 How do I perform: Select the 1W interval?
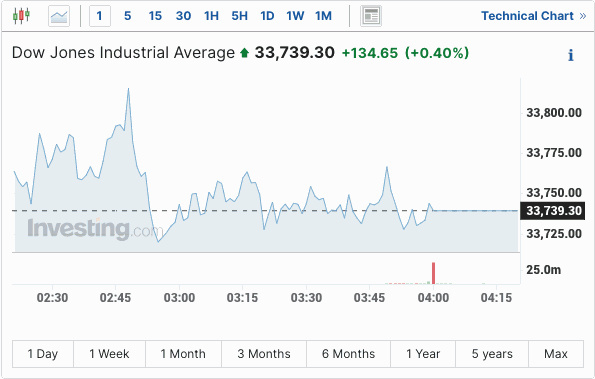[295, 16]
